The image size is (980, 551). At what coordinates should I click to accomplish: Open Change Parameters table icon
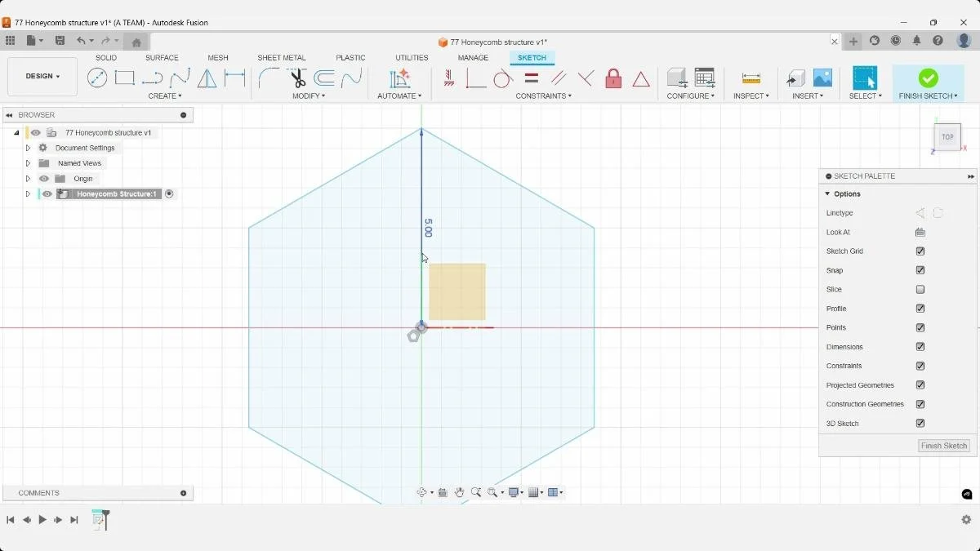[705, 78]
